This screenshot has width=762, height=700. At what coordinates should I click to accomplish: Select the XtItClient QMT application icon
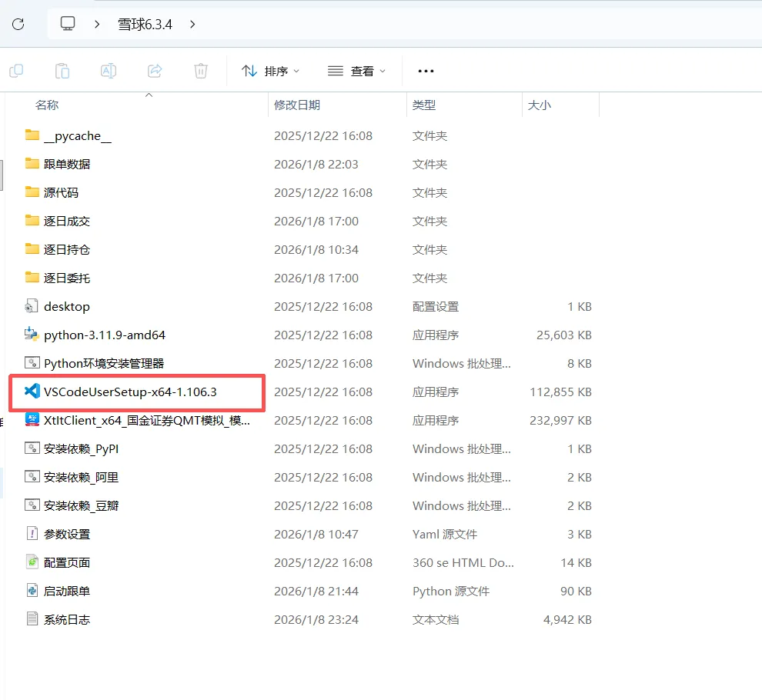tap(32, 420)
